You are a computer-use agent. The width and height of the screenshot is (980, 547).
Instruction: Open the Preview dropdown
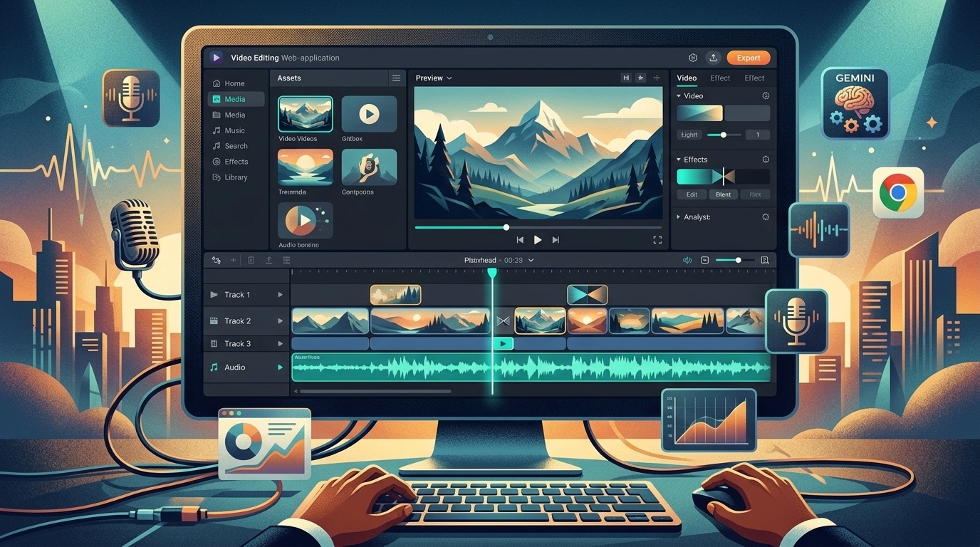click(434, 78)
